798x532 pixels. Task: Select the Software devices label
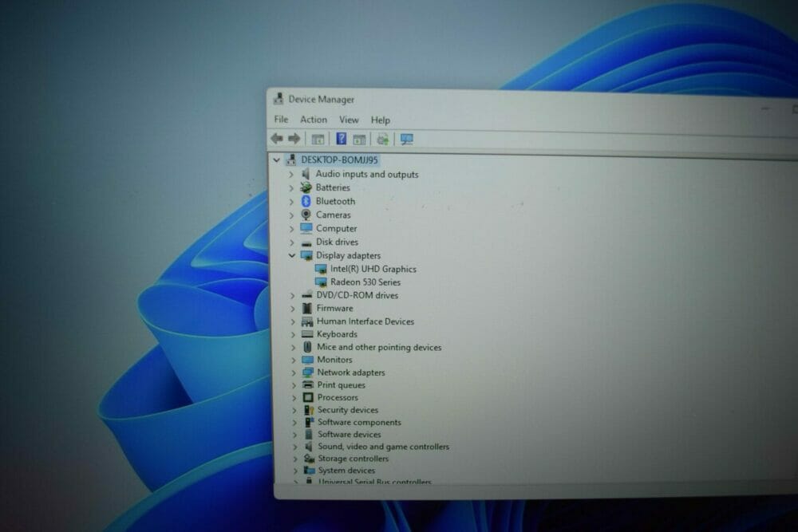point(350,435)
